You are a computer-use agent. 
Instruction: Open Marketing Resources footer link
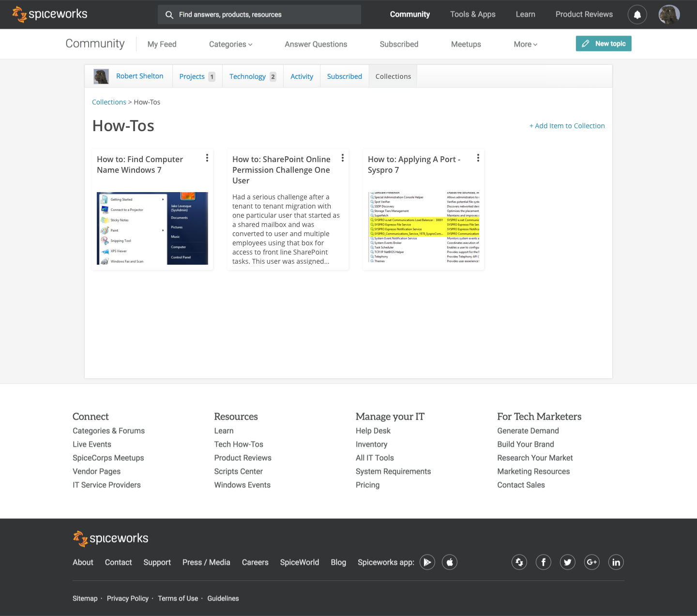tap(533, 471)
